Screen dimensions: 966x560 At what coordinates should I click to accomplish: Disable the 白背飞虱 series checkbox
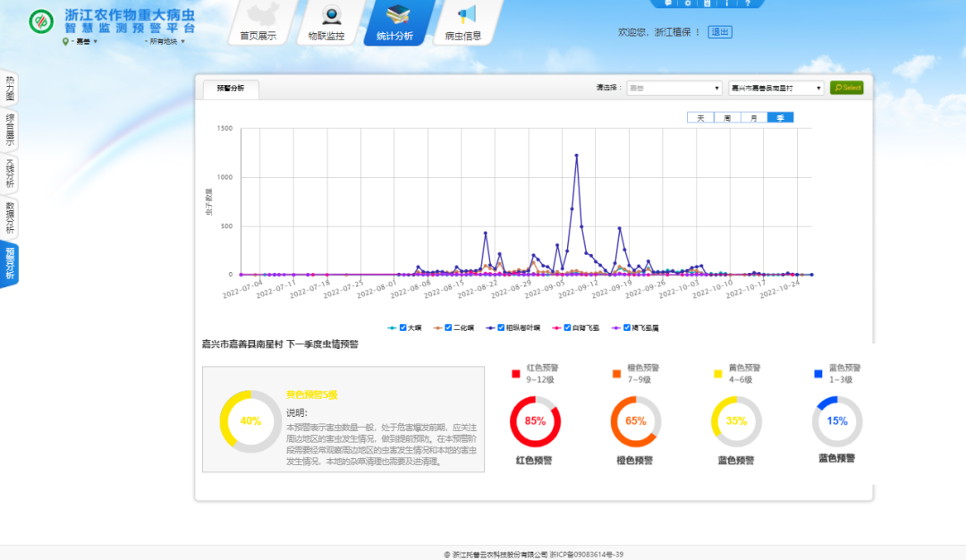click(566, 327)
